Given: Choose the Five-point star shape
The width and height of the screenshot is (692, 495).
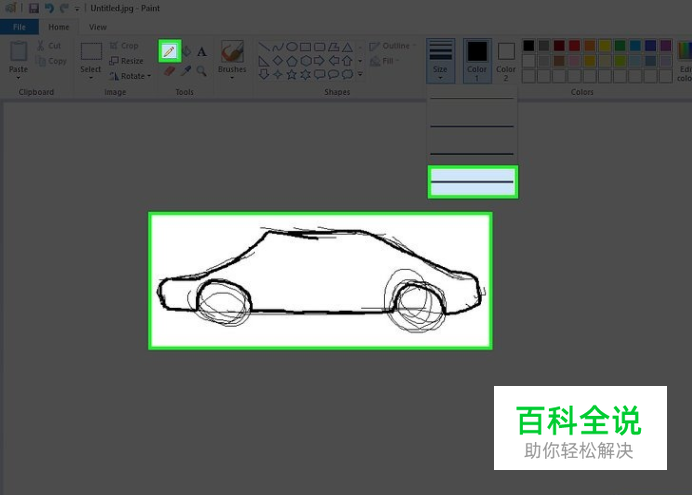Looking at the screenshot, I should click(x=292, y=75).
